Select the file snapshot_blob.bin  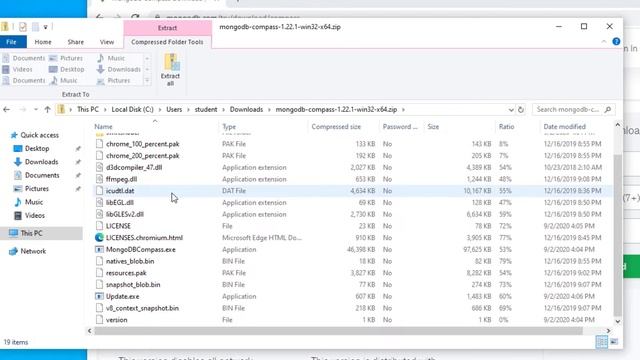pyautogui.click(x=133, y=284)
